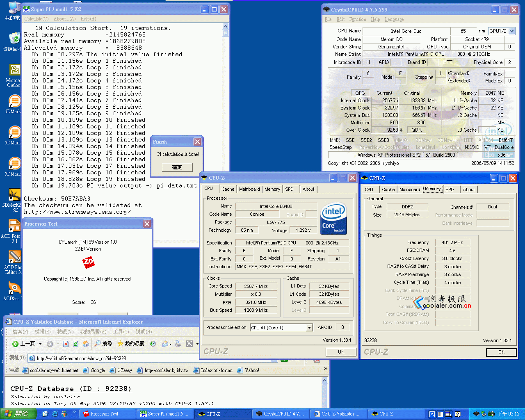Image resolution: width=525 pixels, height=420 pixels.
Task: Click 確定 in the Finish dialog
Action: (177, 167)
